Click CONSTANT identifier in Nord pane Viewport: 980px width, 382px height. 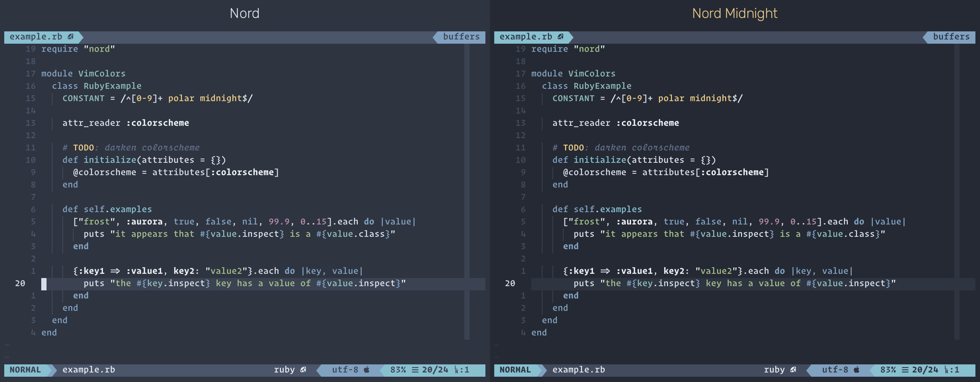click(x=83, y=98)
